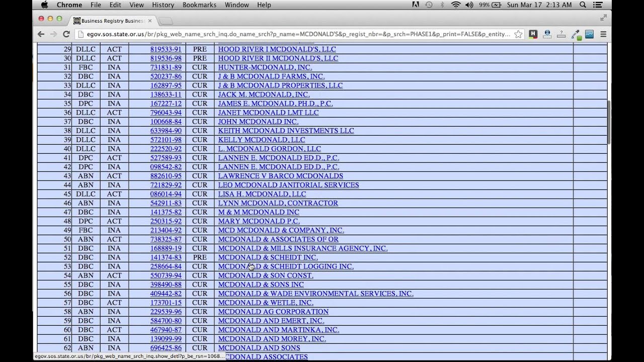The height and width of the screenshot is (362, 644).
Task: Open the File menu
Action: click(x=96, y=5)
